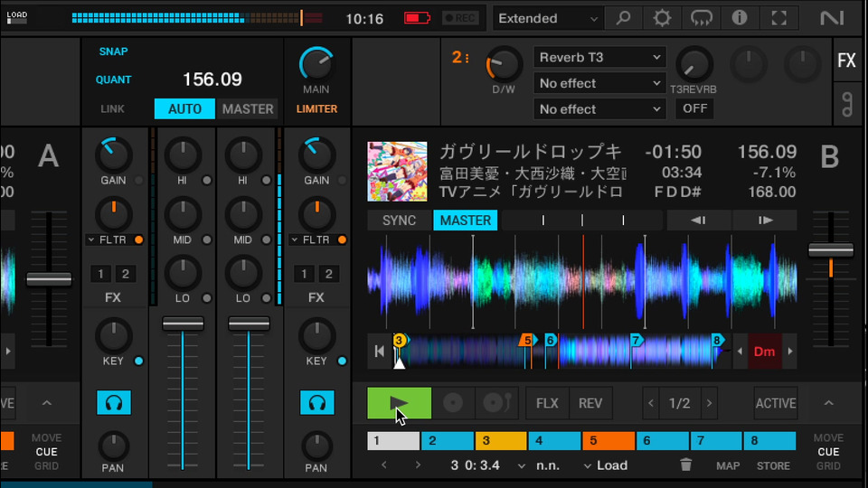Open the Reverb T3 effect dropdown
Screen dimensions: 868x488
[x=599, y=57]
